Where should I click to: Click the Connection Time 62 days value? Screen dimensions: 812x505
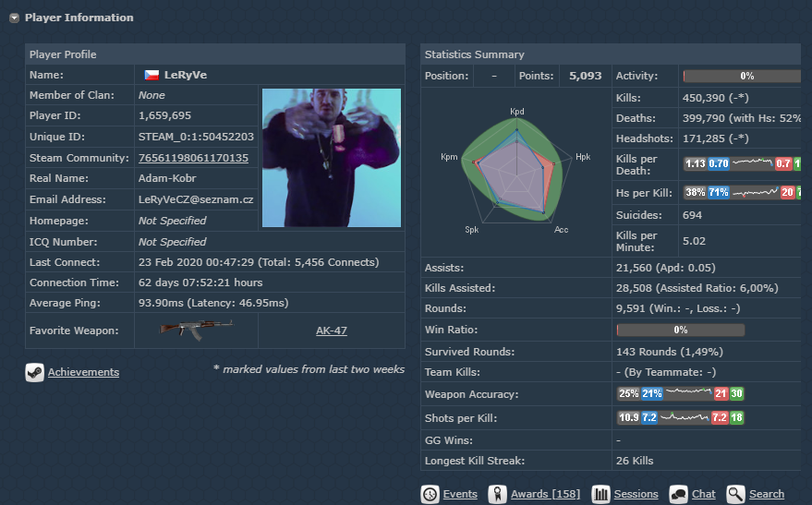point(200,283)
